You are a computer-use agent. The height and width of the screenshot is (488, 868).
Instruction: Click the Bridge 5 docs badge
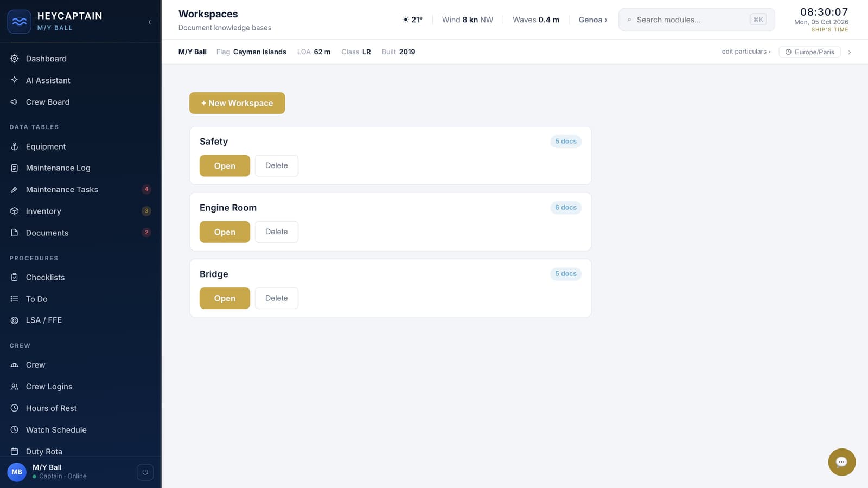pyautogui.click(x=566, y=274)
